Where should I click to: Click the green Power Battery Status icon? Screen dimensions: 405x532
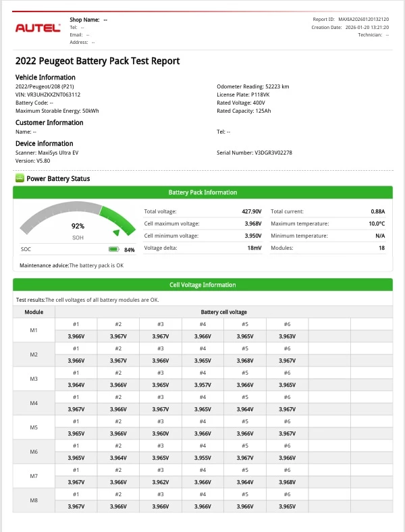pyautogui.click(x=20, y=178)
